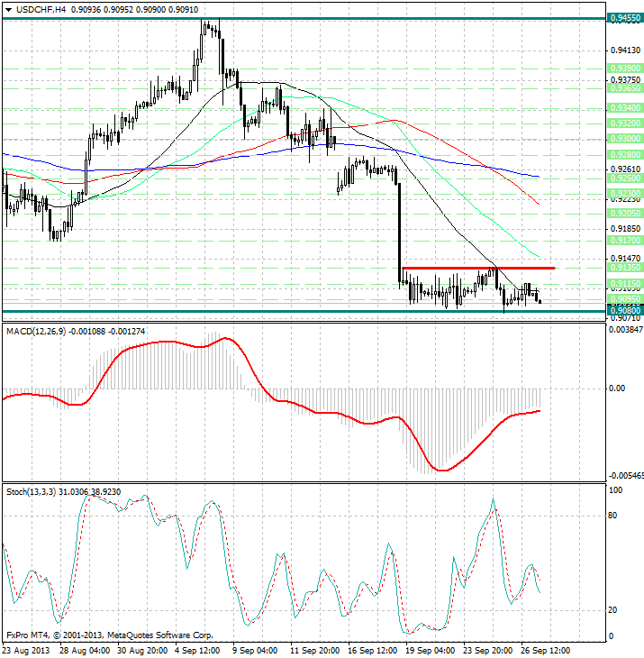Select the 30 Aug 20:00 time label
644x658 pixels.
coord(142,651)
